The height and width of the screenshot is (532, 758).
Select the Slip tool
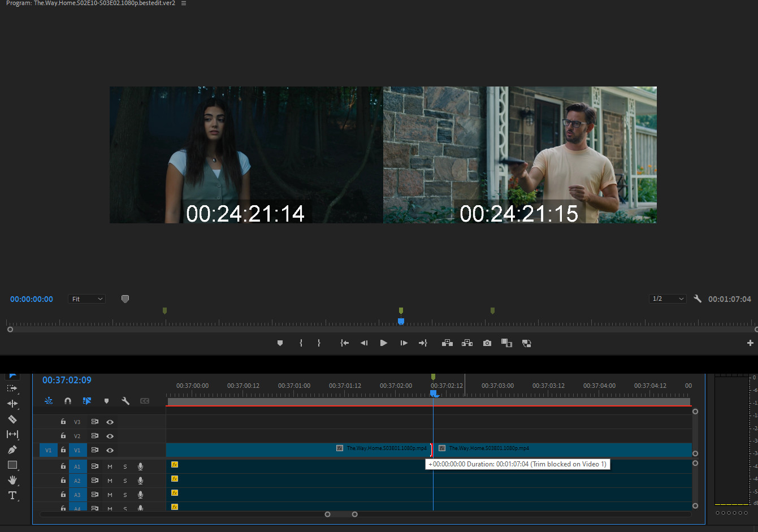tap(12, 434)
